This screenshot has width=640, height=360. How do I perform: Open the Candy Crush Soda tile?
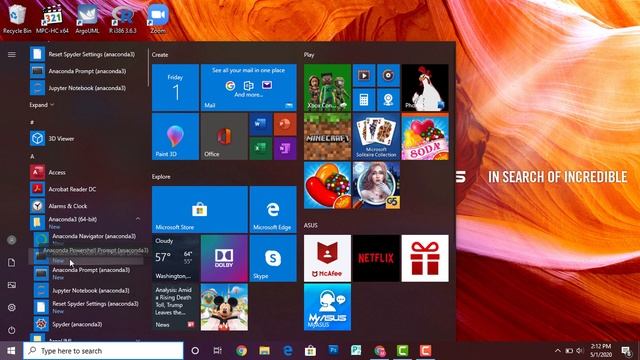click(425, 136)
